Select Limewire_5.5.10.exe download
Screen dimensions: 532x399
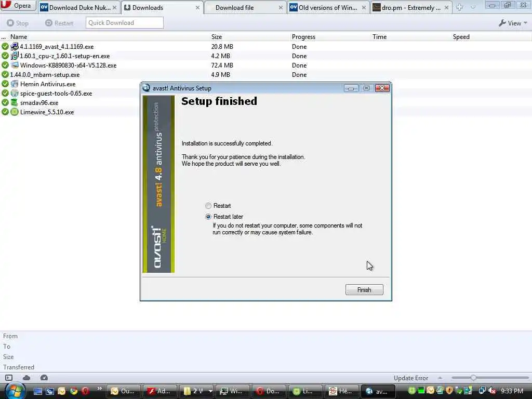[x=47, y=112]
